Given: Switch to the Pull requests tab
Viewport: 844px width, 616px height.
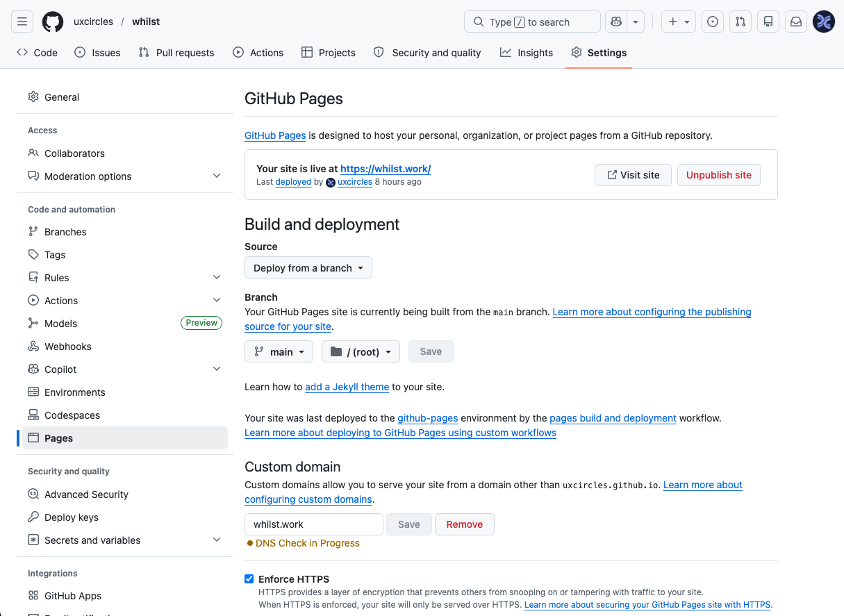Looking at the screenshot, I should [x=176, y=52].
